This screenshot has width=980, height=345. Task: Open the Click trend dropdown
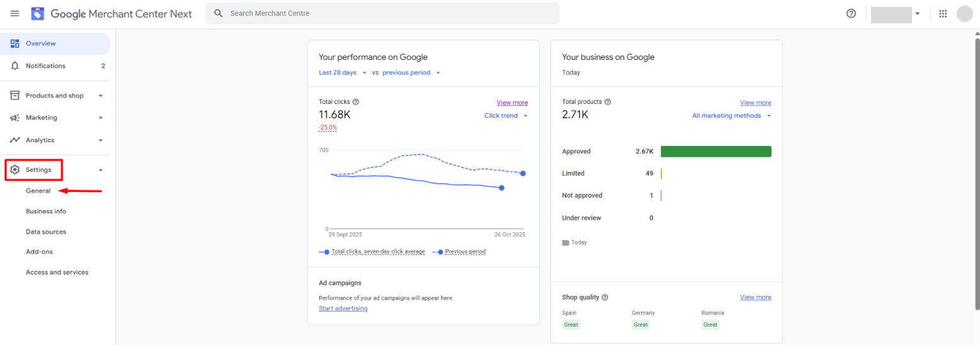506,116
